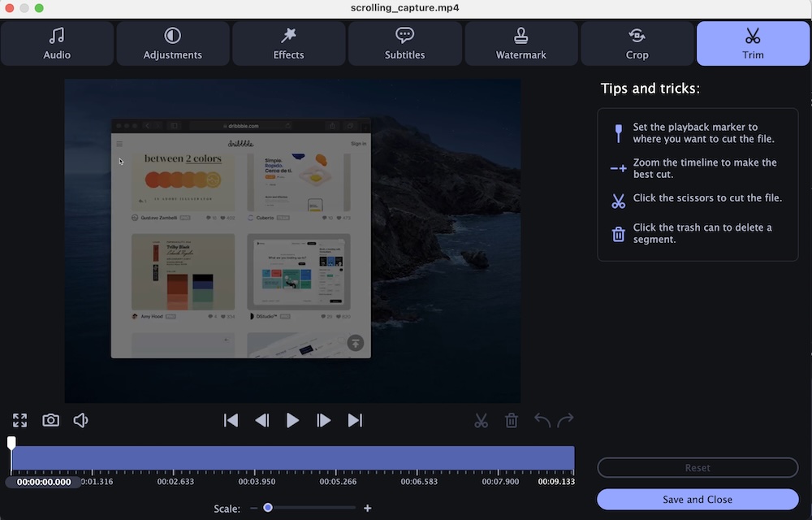Switch to the Adjustments tab

click(173, 44)
